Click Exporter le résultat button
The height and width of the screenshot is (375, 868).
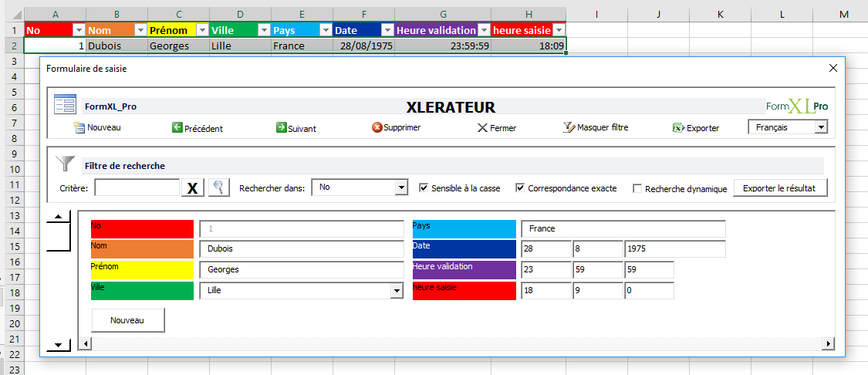[781, 187]
